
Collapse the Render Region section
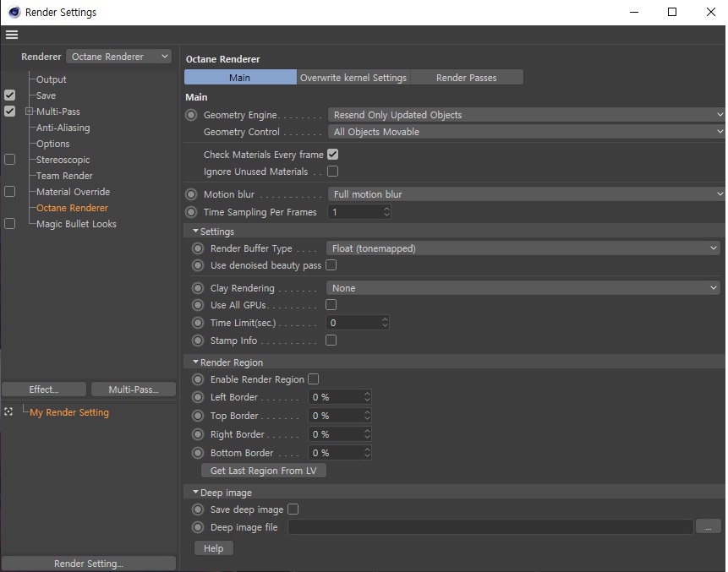pos(195,362)
